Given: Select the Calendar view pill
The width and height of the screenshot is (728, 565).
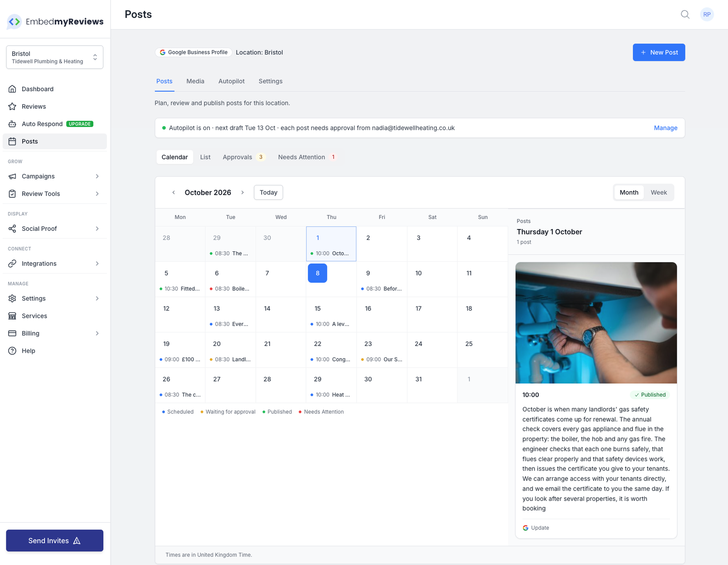Looking at the screenshot, I should (174, 157).
